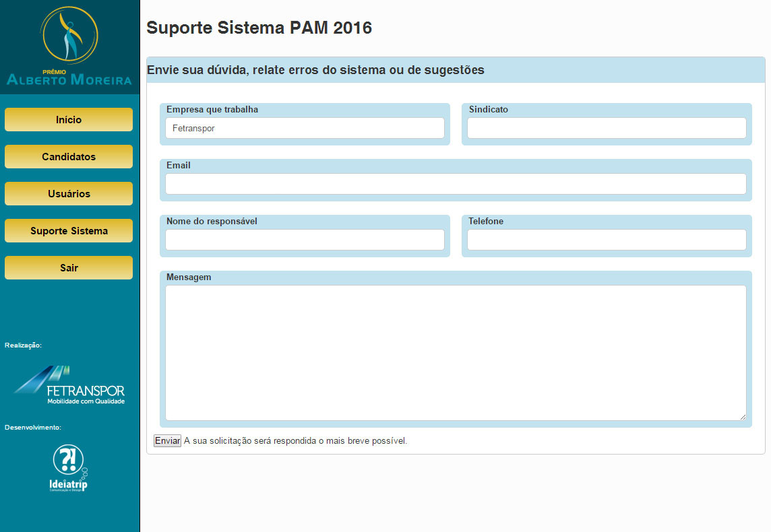Click the Prêmio Alberto Moreira logo
Viewport: 771px width, 532px height.
click(69, 47)
